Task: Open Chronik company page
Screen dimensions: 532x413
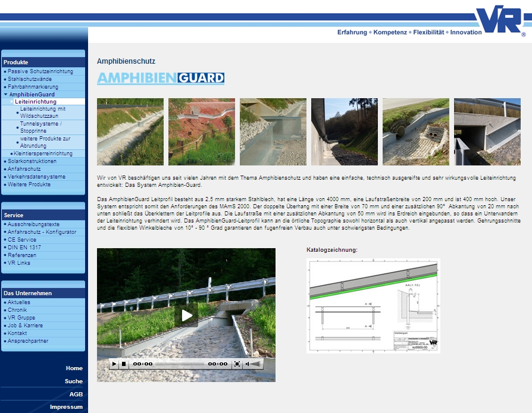Action: (17, 310)
